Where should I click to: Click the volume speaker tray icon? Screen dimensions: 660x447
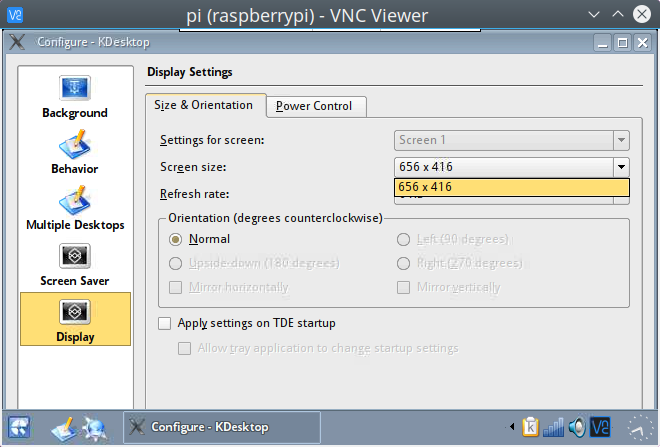(x=577, y=427)
